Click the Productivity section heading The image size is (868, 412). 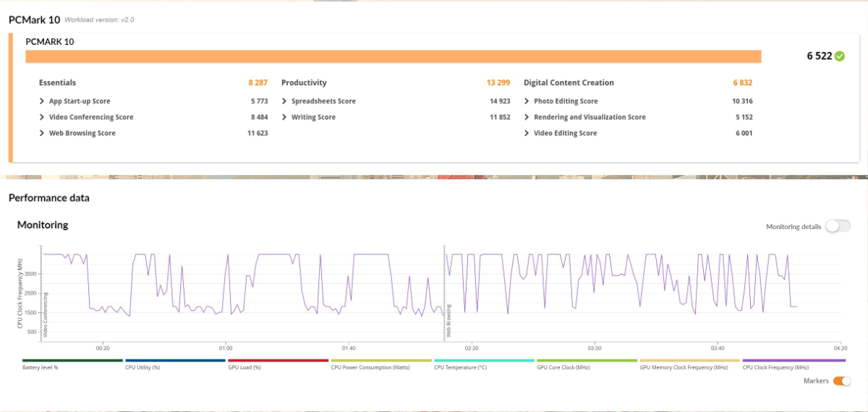click(304, 82)
